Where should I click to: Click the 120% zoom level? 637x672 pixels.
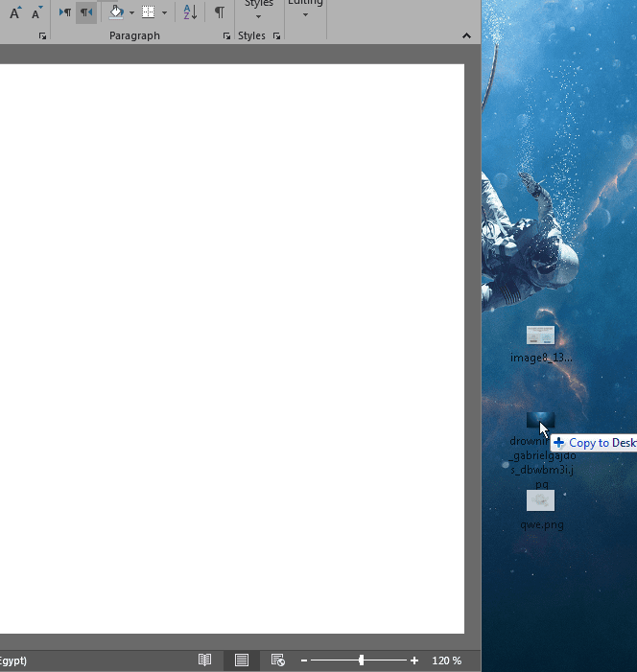[446, 660]
